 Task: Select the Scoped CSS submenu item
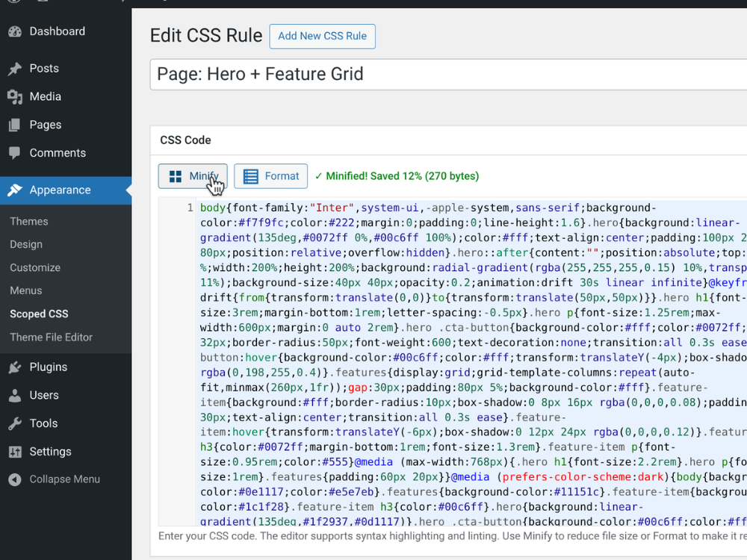(x=39, y=314)
